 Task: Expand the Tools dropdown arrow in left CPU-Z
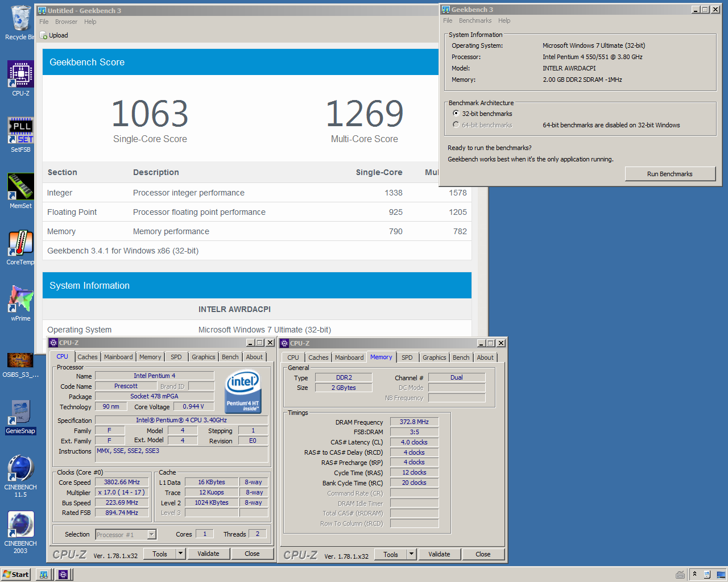click(x=180, y=554)
